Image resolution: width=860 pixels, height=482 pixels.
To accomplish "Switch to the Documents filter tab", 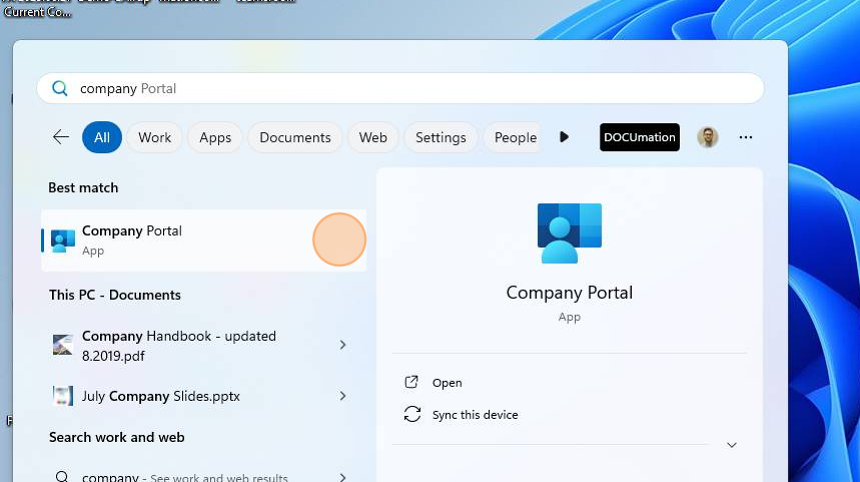I will click(x=295, y=137).
